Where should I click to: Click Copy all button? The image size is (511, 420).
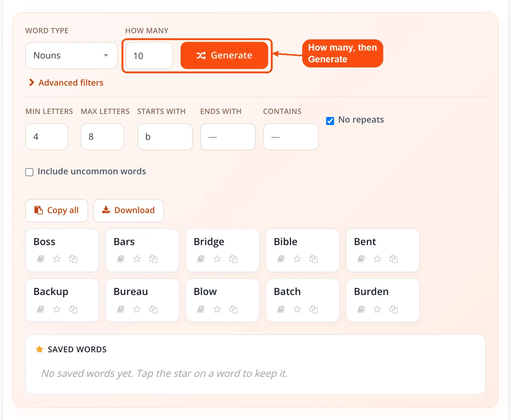coord(57,210)
